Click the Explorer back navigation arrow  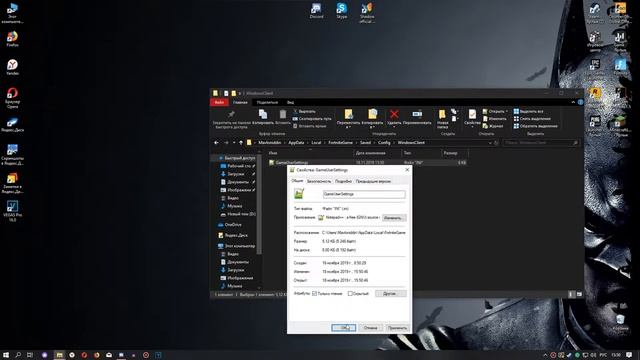pos(216,143)
